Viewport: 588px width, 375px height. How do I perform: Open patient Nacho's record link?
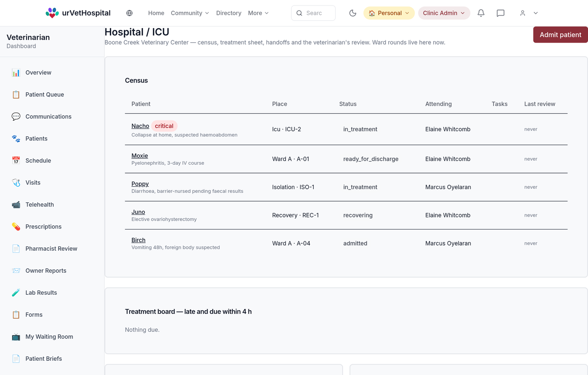tap(140, 126)
